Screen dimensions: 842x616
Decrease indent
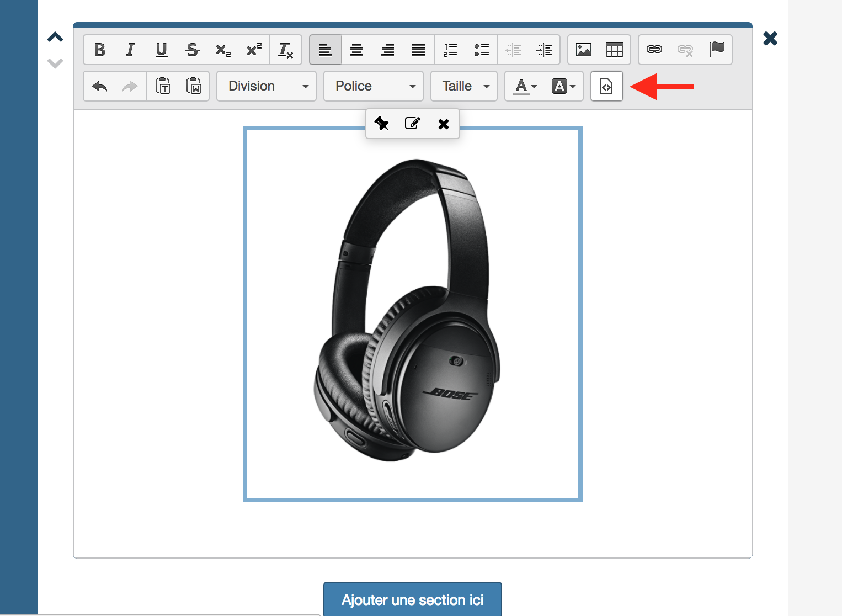[513, 50]
